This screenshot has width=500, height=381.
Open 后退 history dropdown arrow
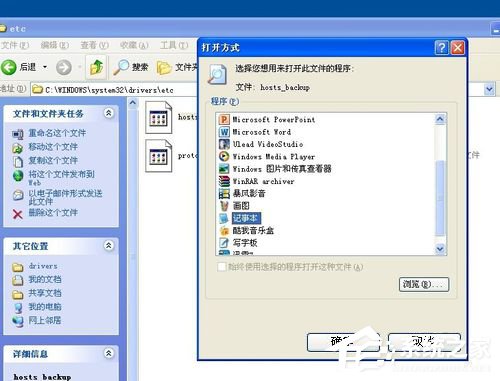pos(45,67)
